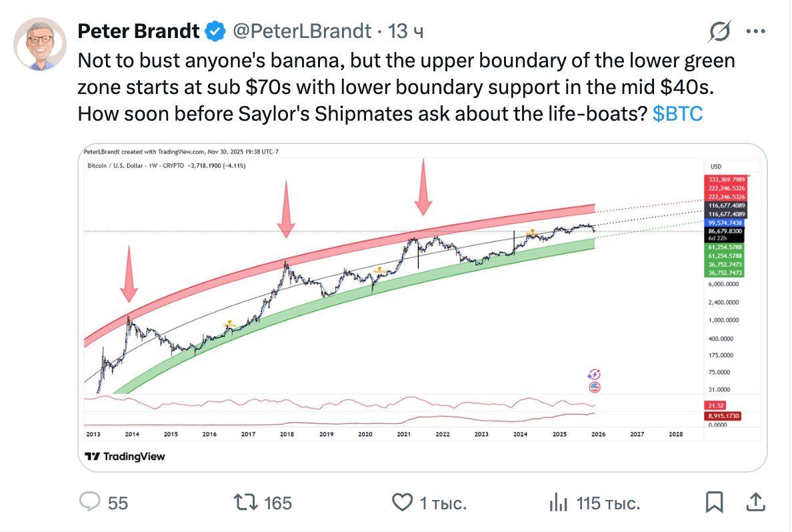Image resolution: width=792 pixels, height=532 pixels.
Task: Click the $BTC cashtag link
Action: 677,114
